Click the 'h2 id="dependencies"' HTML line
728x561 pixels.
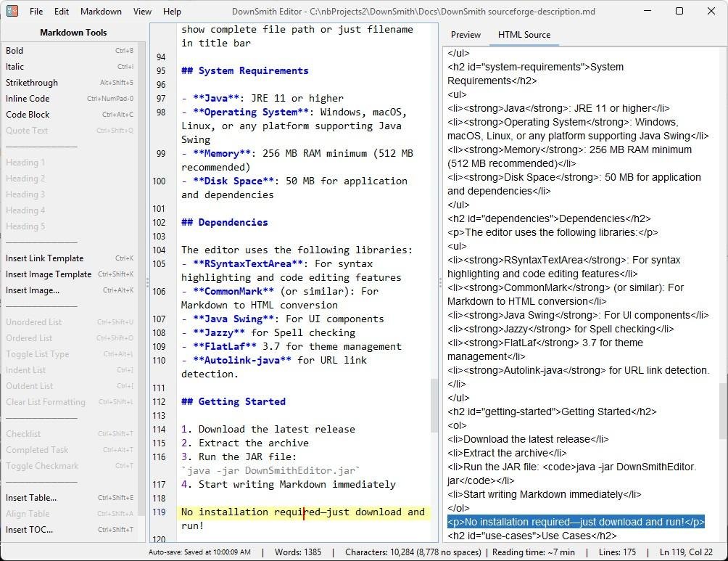tap(549, 218)
